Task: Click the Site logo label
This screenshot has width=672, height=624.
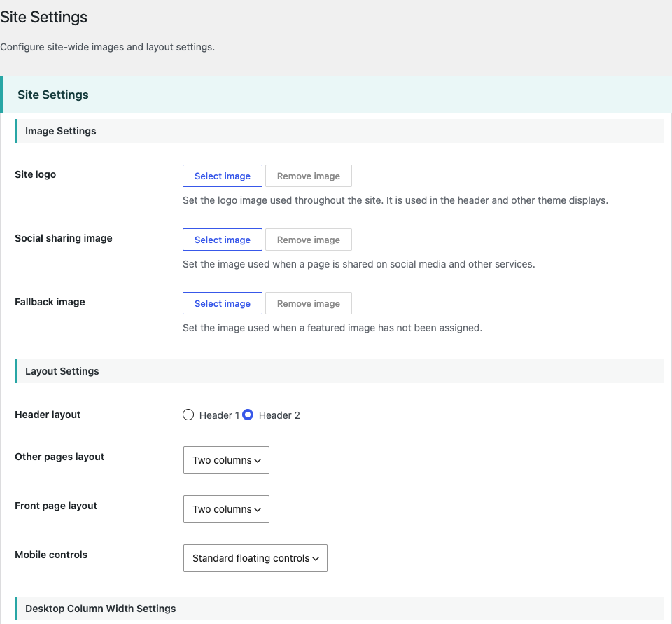Action: point(36,174)
